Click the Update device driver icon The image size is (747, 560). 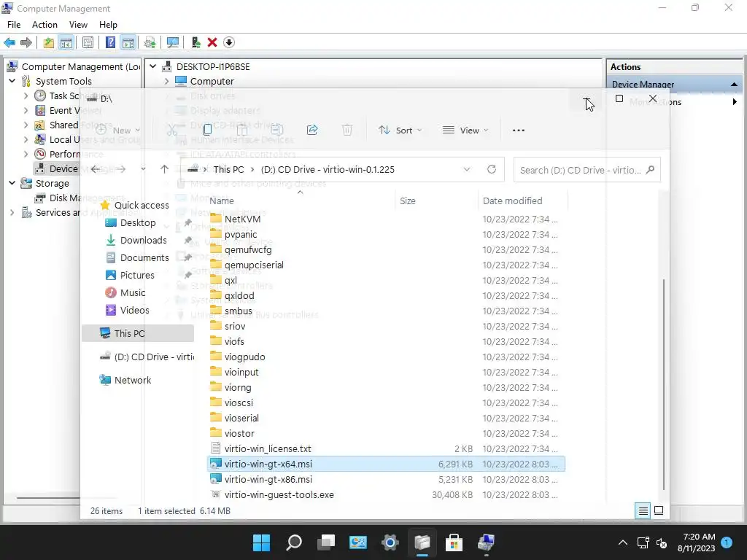point(196,42)
